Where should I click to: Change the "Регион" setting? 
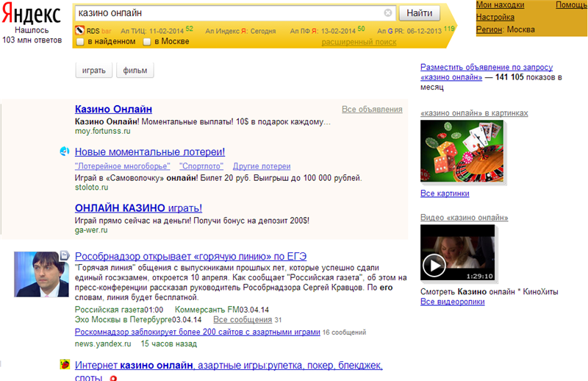tap(489, 29)
